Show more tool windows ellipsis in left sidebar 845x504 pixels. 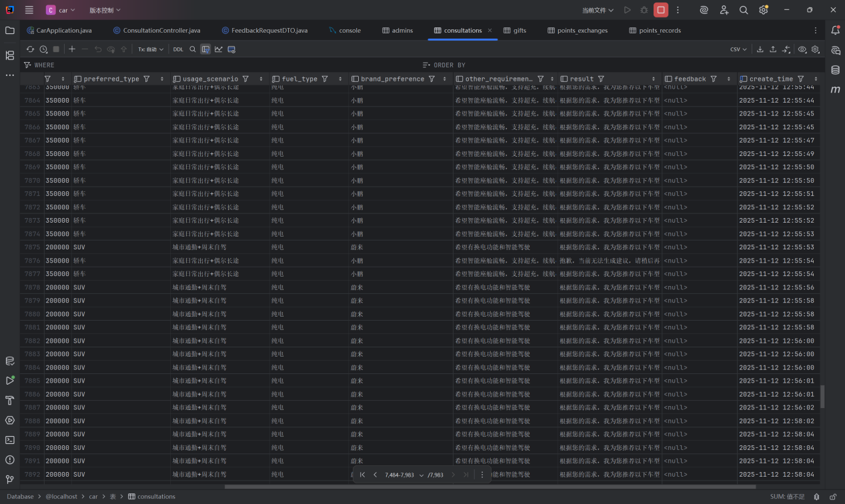(x=9, y=75)
